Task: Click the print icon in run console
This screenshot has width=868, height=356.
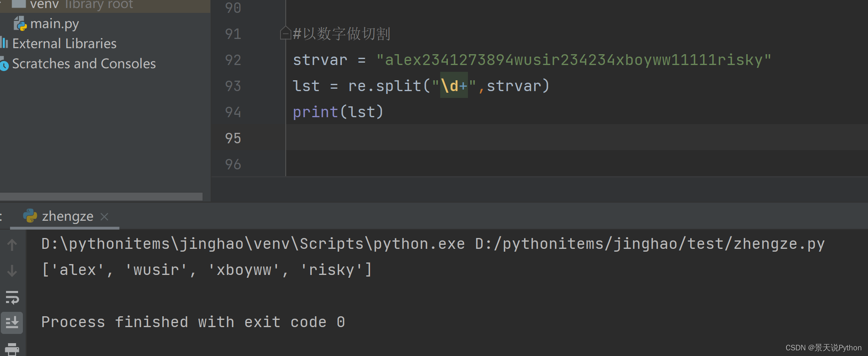Action: pyautogui.click(x=12, y=349)
